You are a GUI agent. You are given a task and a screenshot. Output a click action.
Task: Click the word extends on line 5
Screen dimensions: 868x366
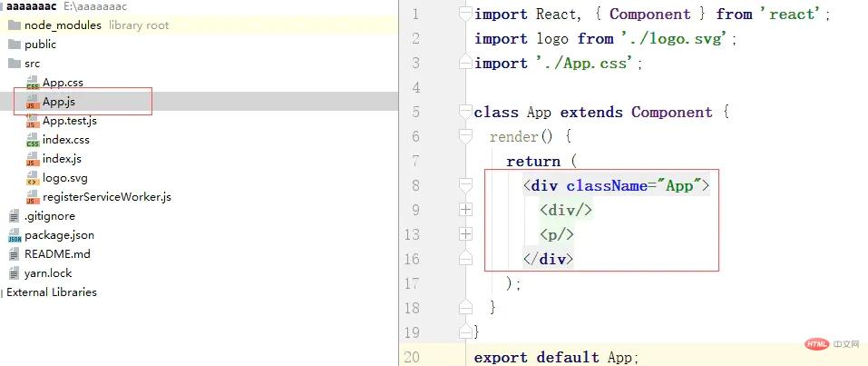[x=591, y=112]
